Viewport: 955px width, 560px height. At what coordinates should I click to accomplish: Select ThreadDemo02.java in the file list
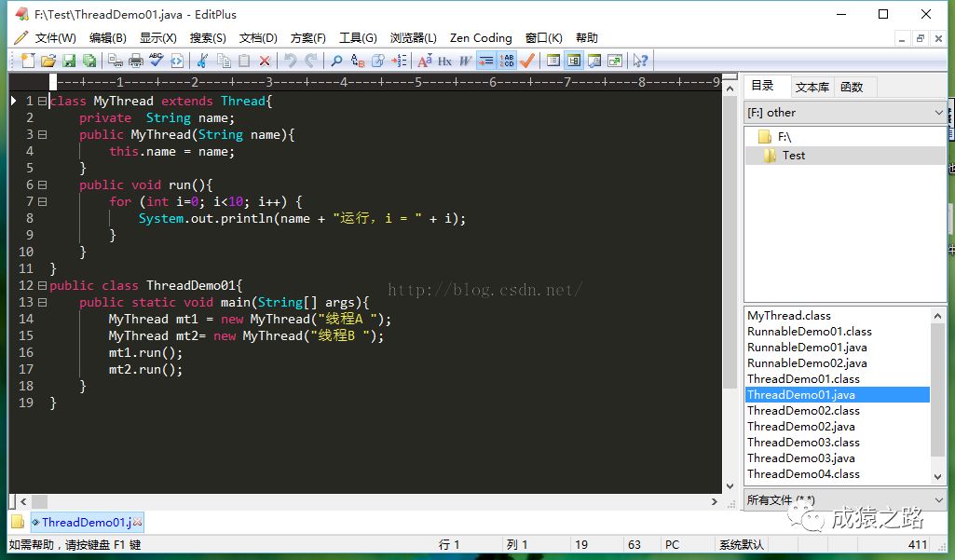point(801,427)
